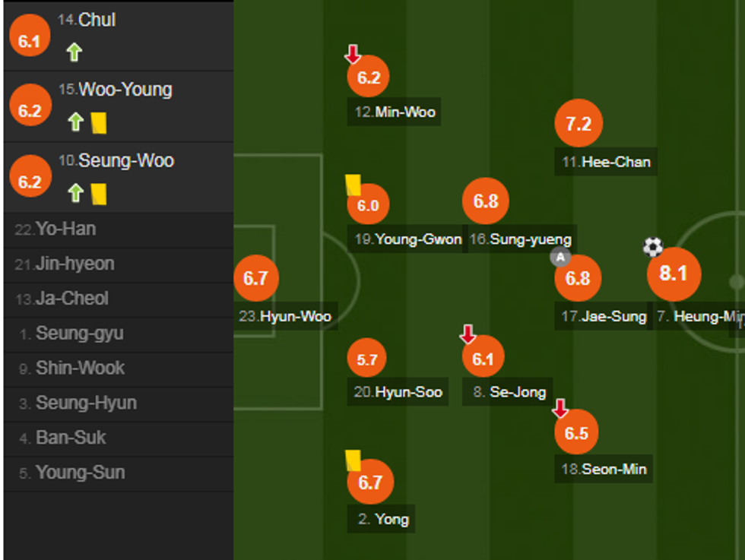Click the Sung-yueng player name label

click(x=530, y=239)
